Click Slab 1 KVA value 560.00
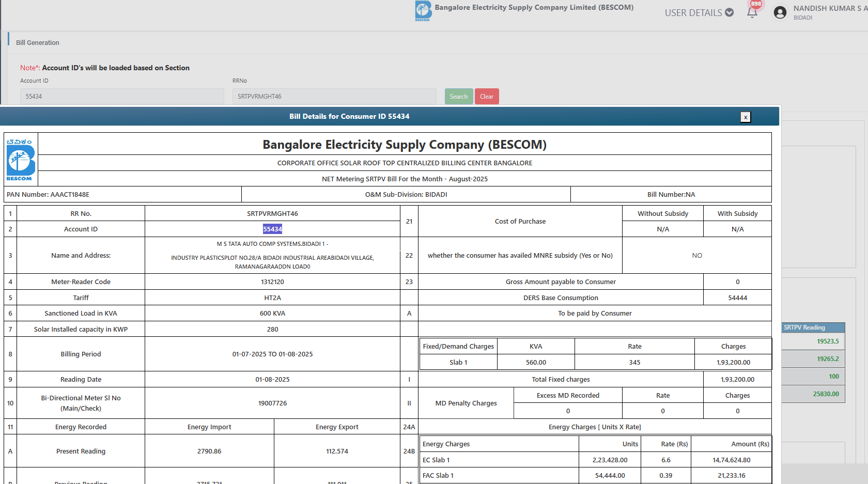This screenshot has width=868, height=484. [536, 363]
